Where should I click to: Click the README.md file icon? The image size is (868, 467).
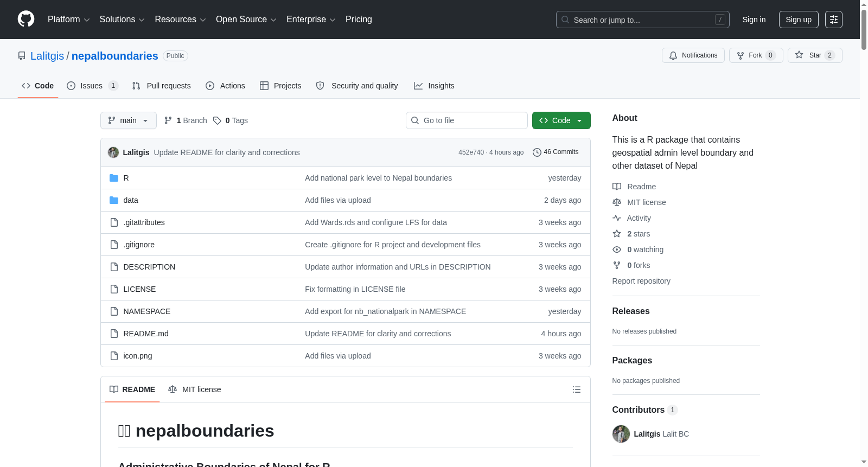[x=114, y=334]
